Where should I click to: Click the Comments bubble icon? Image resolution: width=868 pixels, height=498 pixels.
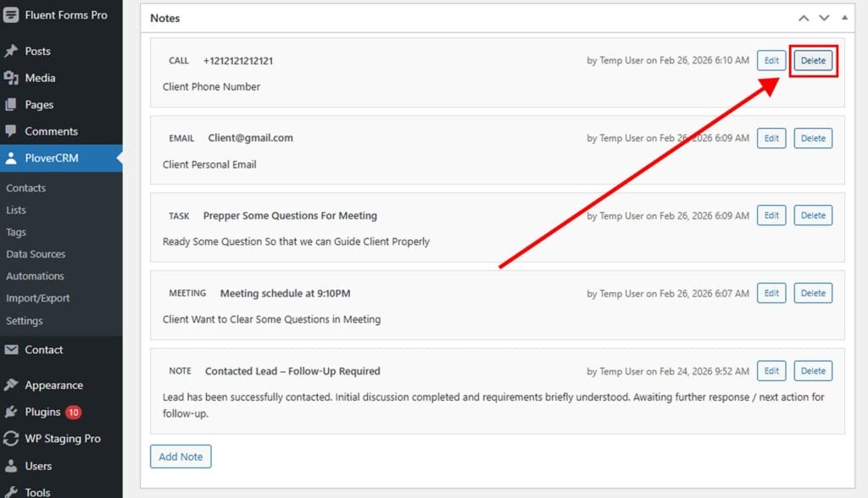(11, 131)
